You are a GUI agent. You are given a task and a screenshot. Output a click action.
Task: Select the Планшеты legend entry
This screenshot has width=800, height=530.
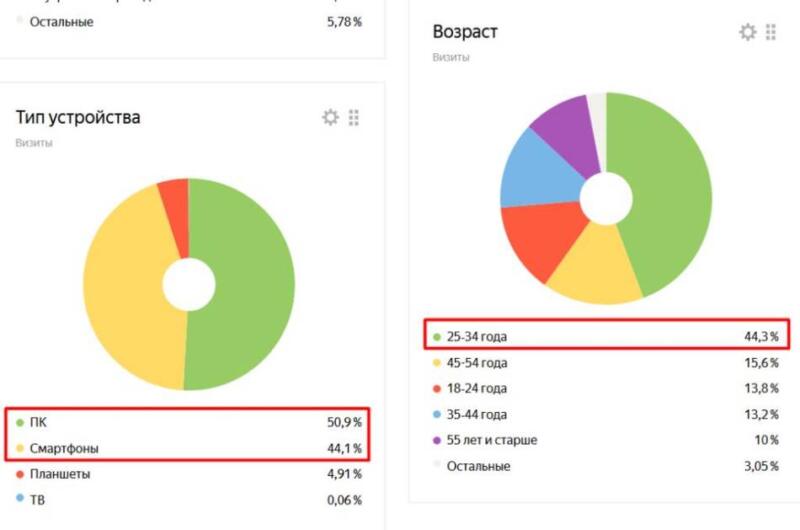pyautogui.click(x=60, y=474)
